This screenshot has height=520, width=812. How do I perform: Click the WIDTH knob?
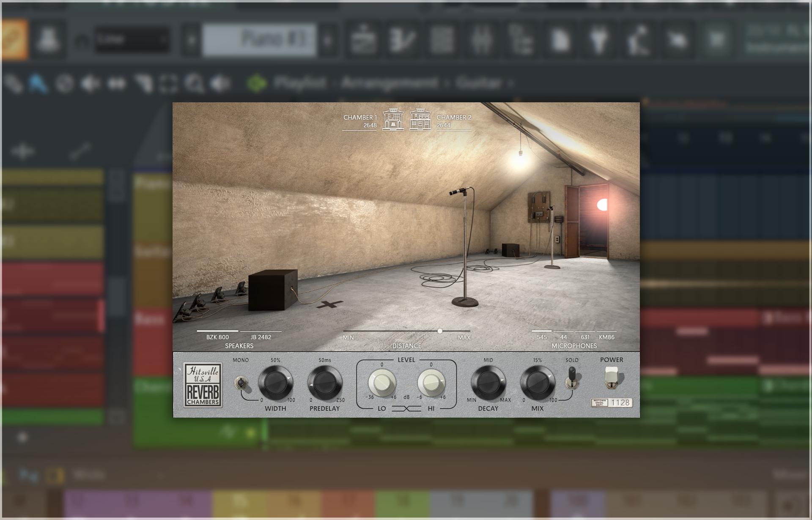[x=275, y=383]
